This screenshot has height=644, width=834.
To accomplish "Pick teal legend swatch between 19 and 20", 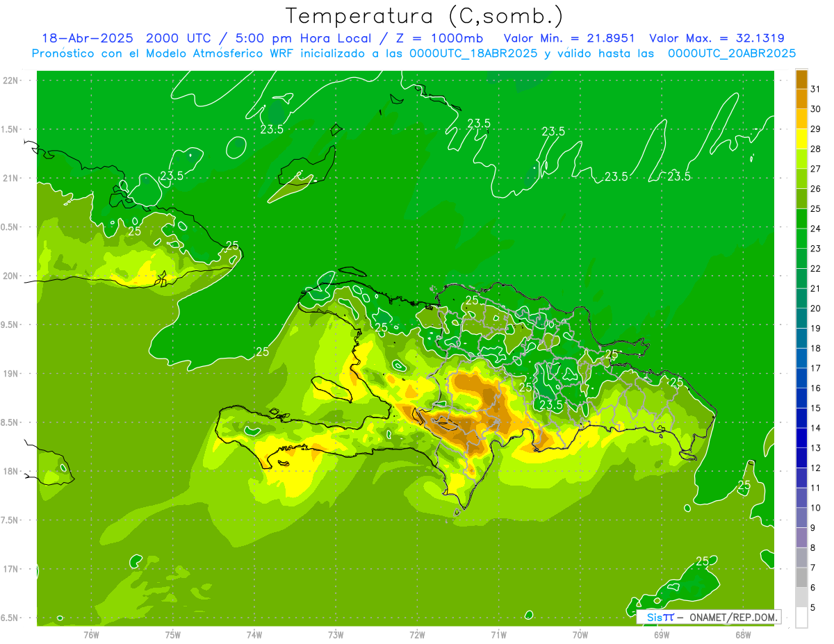I will click(801, 318).
